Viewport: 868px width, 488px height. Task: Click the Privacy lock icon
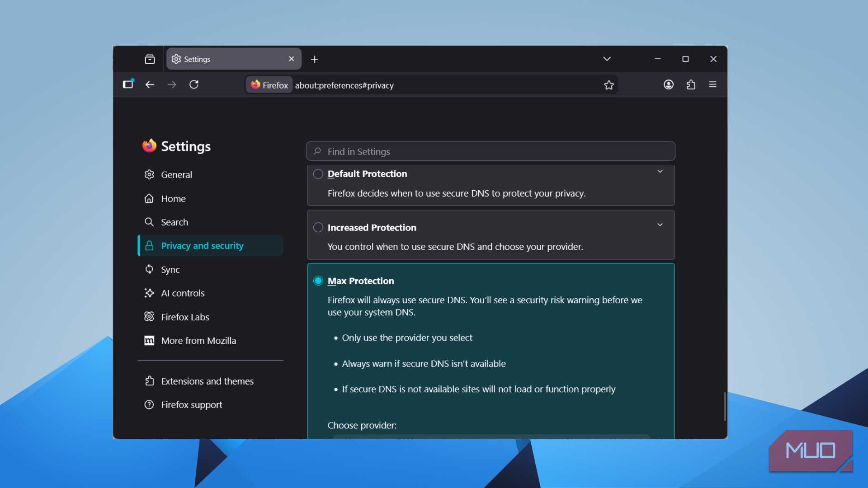(149, 245)
